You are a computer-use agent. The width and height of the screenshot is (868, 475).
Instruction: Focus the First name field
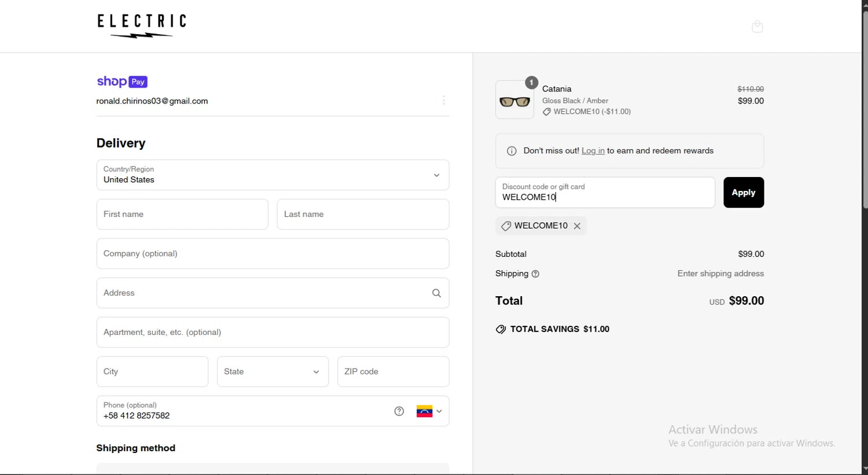[x=182, y=215]
